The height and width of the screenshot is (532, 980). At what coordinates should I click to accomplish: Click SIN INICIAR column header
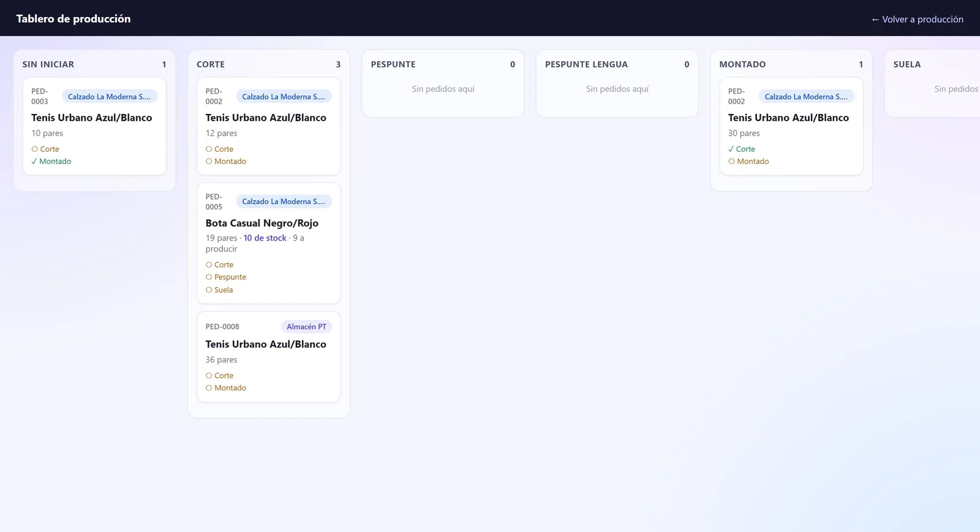point(48,64)
